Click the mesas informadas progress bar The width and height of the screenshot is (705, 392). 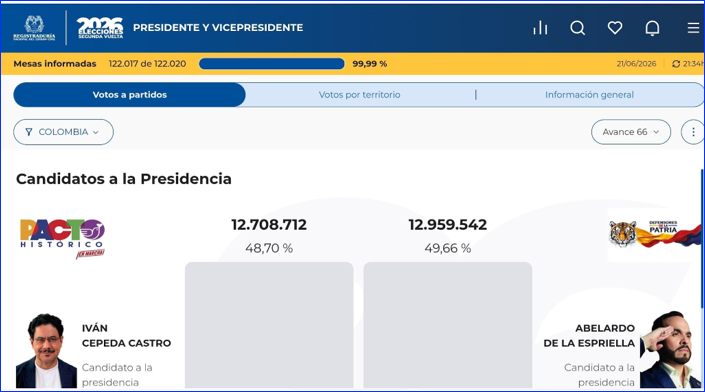[x=272, y=64]
